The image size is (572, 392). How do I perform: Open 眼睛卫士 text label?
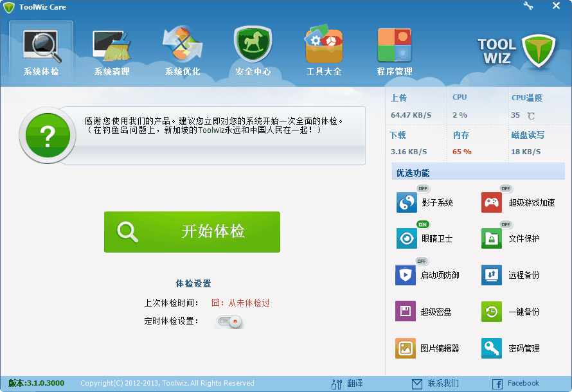pos(437,238)
